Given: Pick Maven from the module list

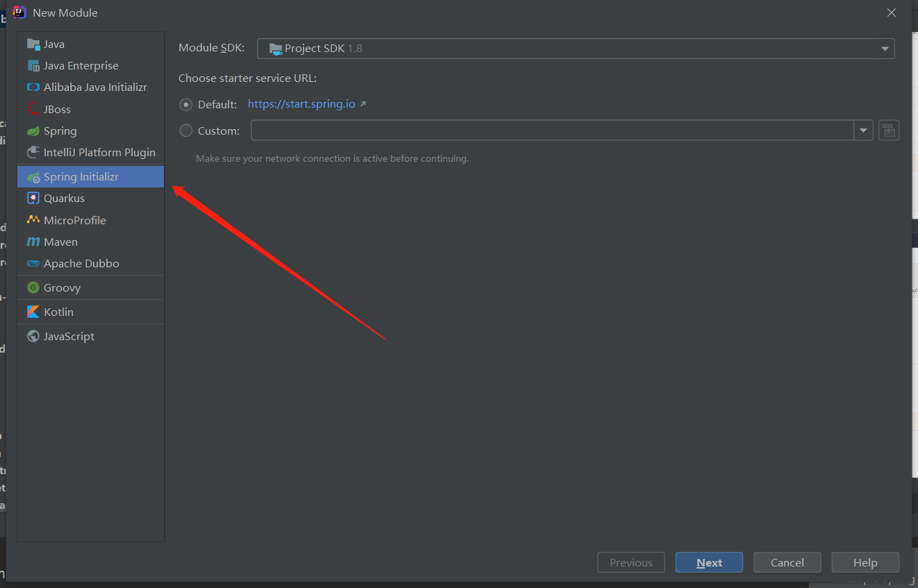Looking at the screenshot, I should (91, 242).
